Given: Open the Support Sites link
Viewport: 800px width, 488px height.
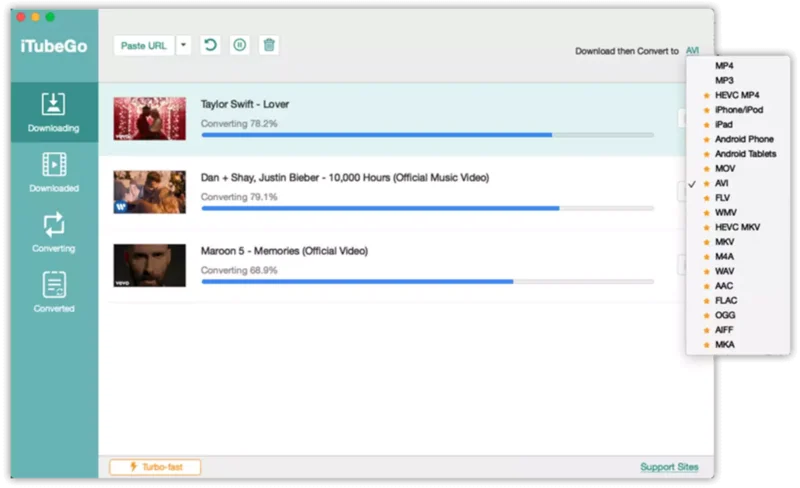Looking at the screenshot, I should [669, 467].
